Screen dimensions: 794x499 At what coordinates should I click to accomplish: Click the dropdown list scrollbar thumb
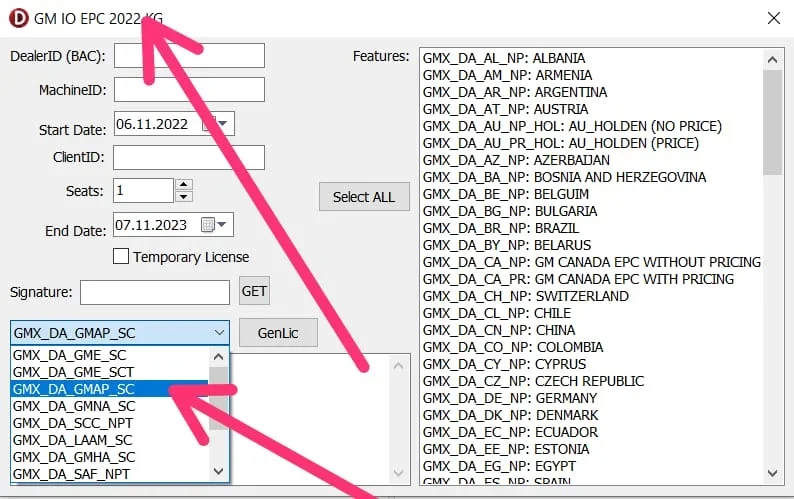pyautogui.click(x=218, y=399)
